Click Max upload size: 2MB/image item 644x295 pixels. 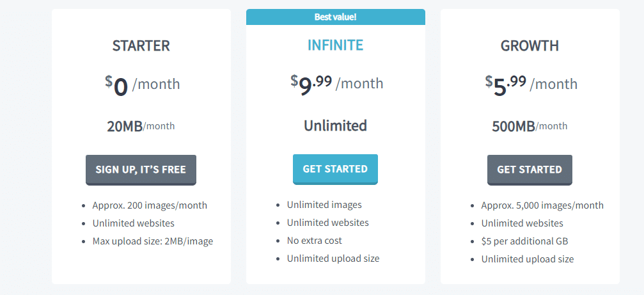(152, 241)
